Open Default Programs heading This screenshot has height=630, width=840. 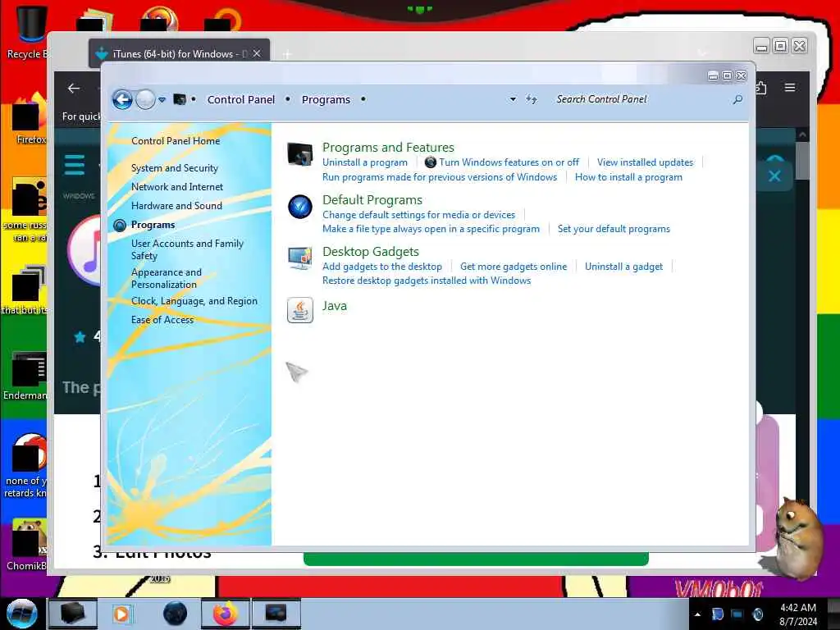[x=372, y=200]
